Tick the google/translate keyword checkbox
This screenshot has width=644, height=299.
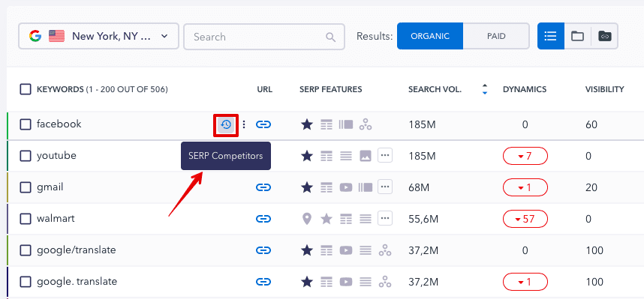click(26, 250)
